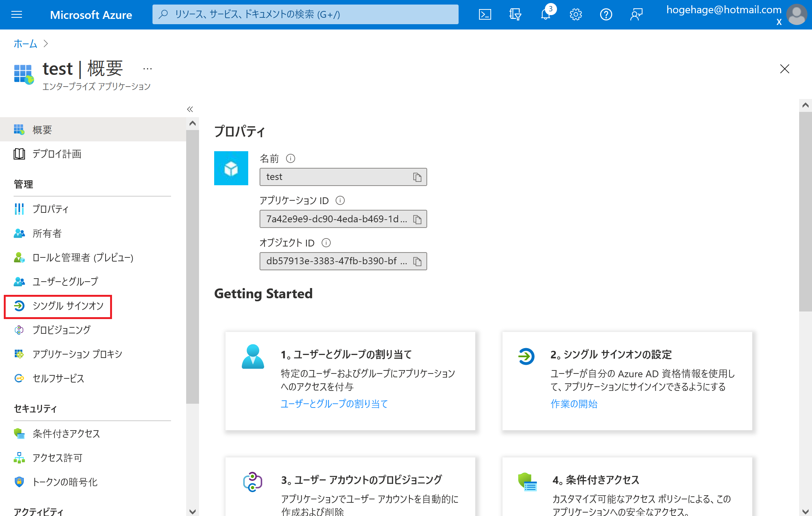Click the ユーザーとグループの割り当て link
812x516 pixels.
click(x=334, y=404)
